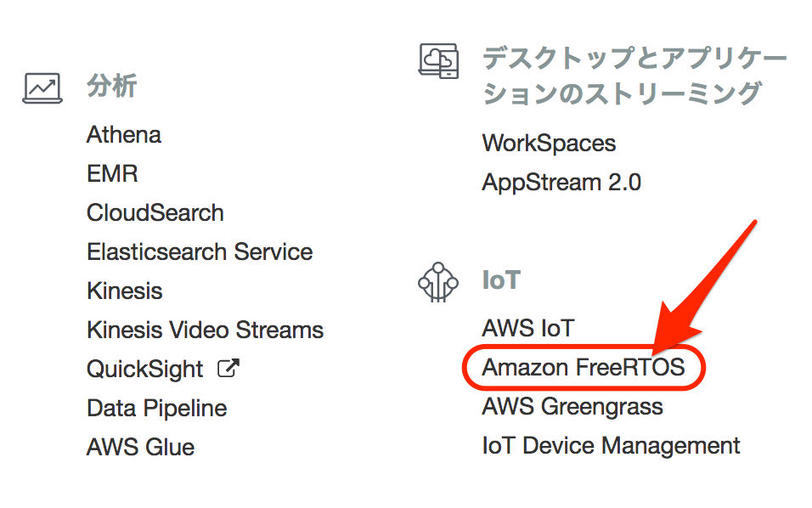This screenshot has width=812, height=508.
Task: Select WorkSpaces under streaming services
Action: [549, 143]
